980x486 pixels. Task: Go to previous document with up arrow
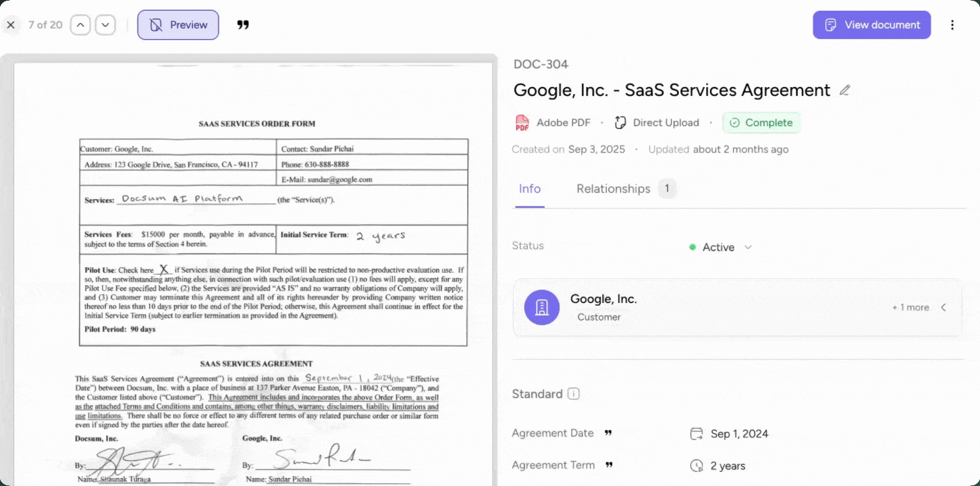(x=80, y=25)
